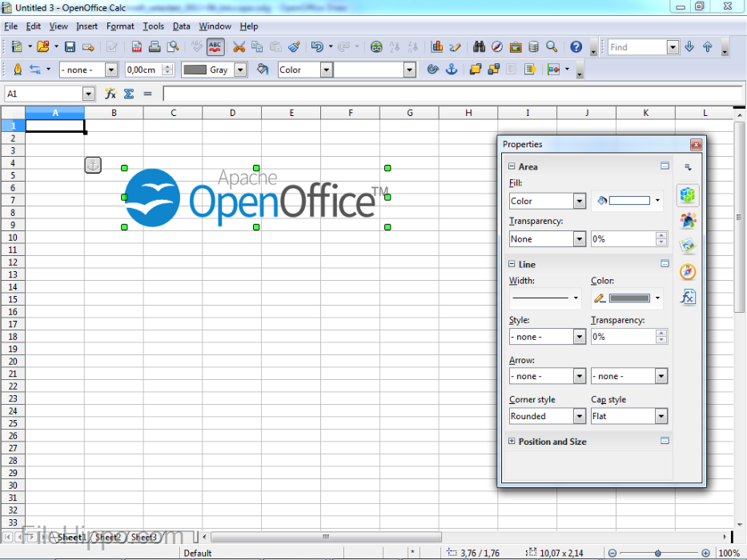The image size is (747, 560).
Task: Open the File menu
Action: point(10,26)
